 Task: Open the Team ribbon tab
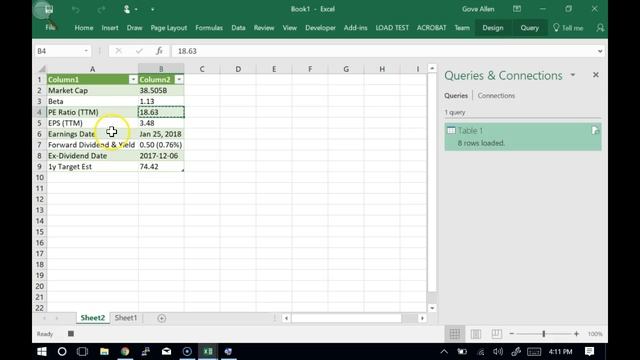462,28
